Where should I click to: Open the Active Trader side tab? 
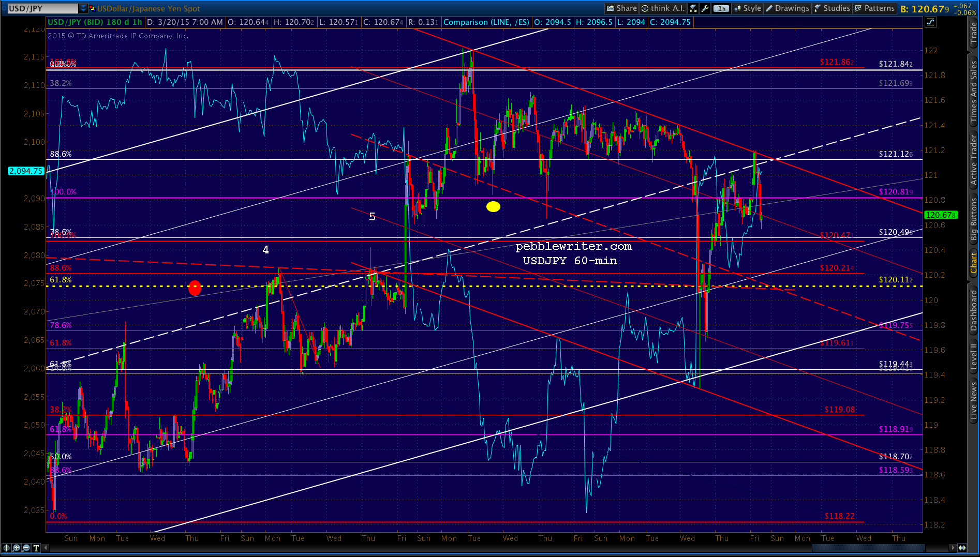974,160
